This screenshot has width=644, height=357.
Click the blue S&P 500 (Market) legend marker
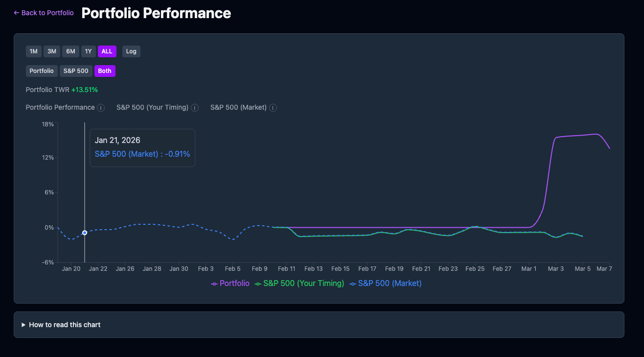(x=352, y=283)
